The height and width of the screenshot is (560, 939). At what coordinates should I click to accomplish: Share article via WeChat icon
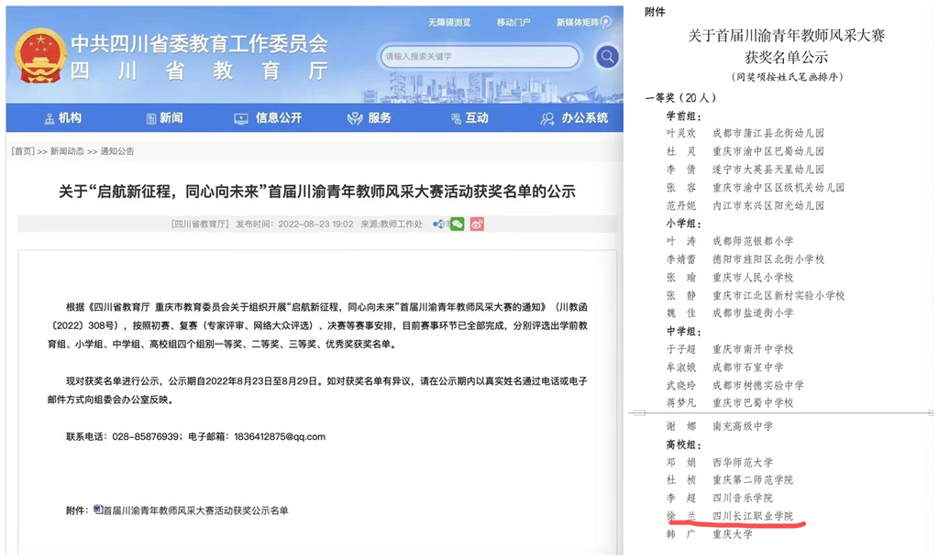tap(458, 224)
